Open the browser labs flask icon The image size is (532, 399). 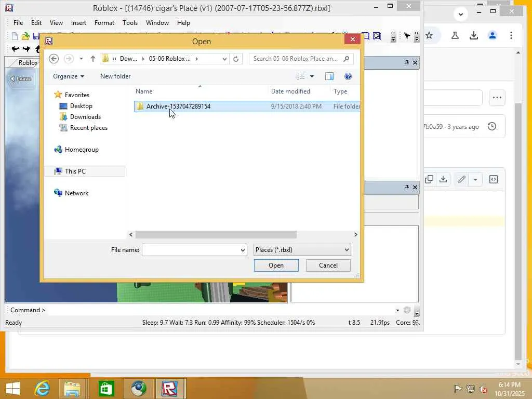point(455,35)
